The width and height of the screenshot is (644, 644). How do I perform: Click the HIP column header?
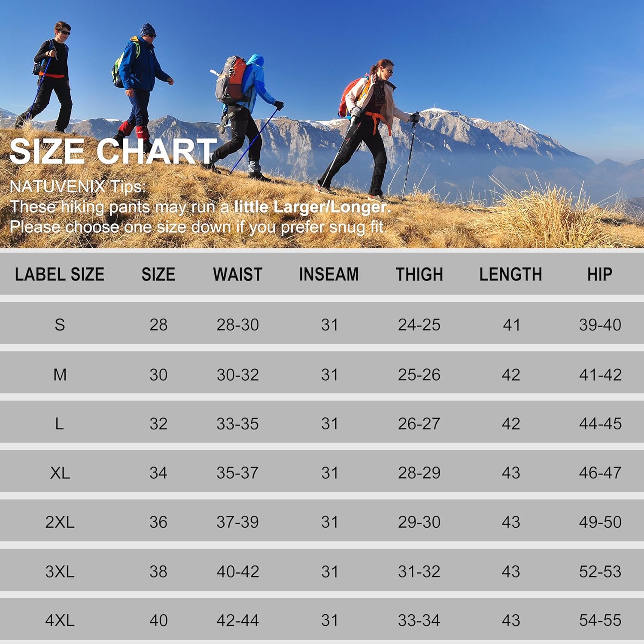599,274
